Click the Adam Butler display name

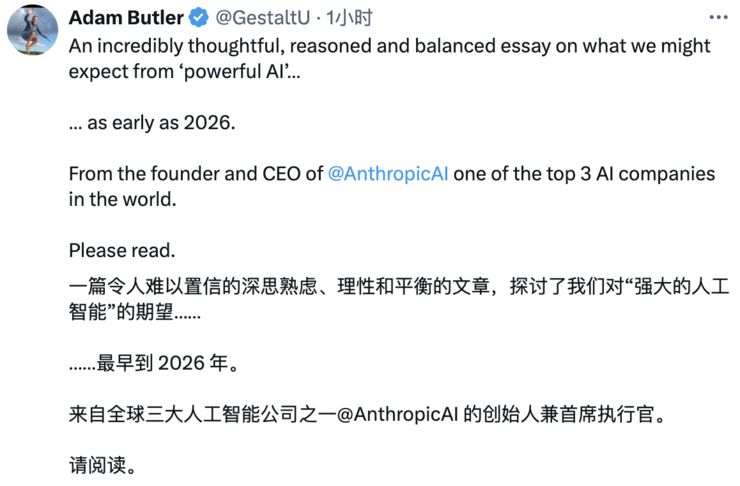126,17
